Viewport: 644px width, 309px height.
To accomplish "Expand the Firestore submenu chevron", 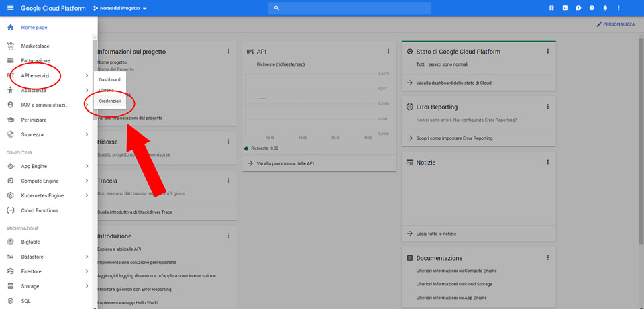I will pos(87,271).
